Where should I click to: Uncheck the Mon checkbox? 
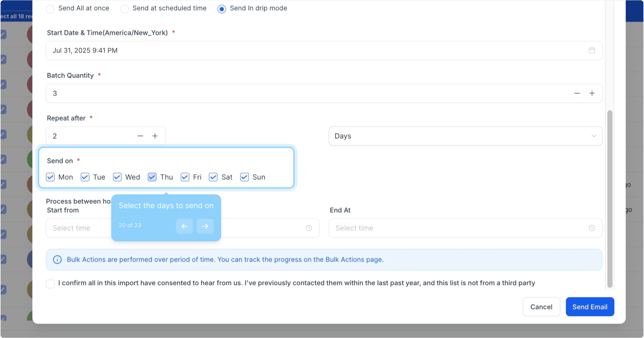(50, 177)
